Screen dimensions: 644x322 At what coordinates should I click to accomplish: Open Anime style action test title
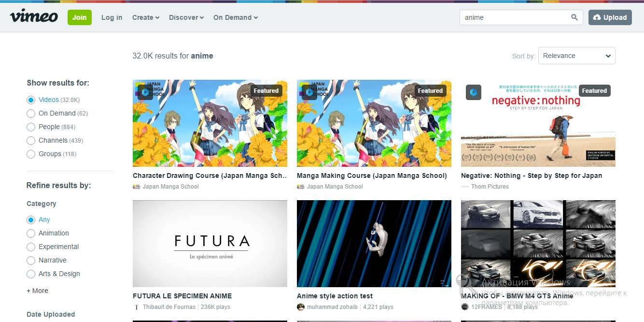(335, 296)
